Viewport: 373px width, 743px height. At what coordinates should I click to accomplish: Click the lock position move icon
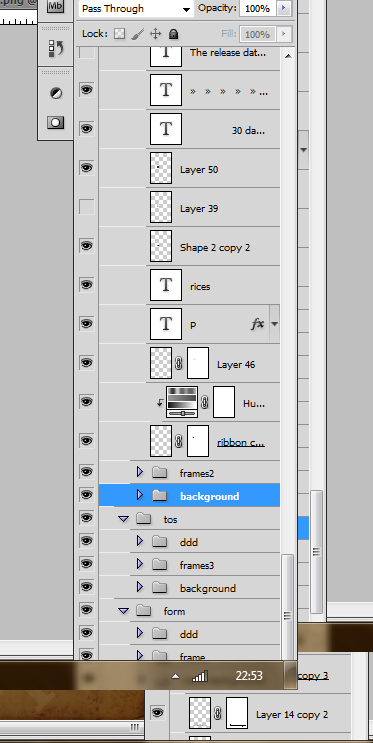[155, 34]
